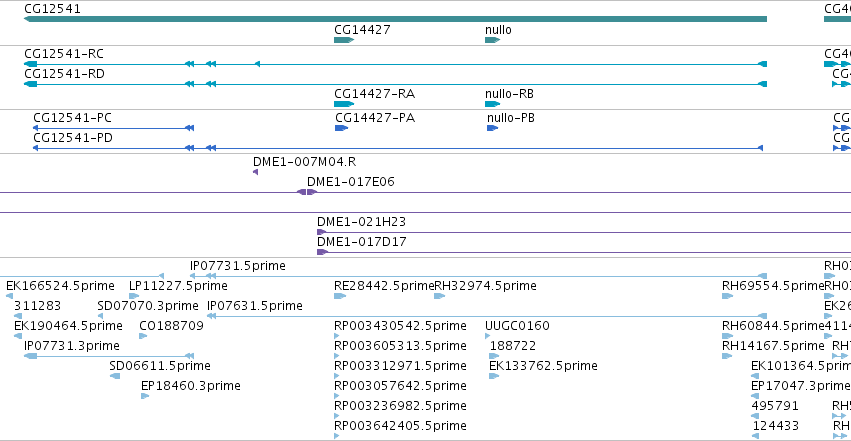Open the RP003430542.5prime label
Viewport: 851px width, 441px height.
(401, 325)
